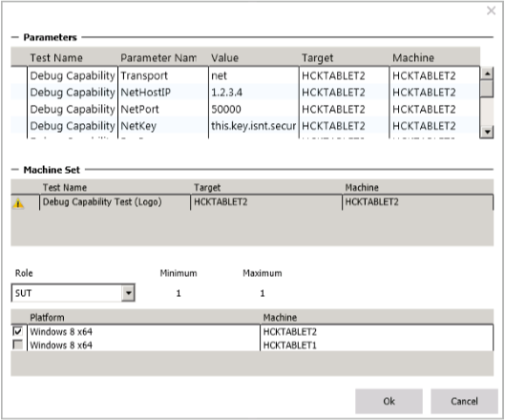Select the Transport value cell 'net'
This screenshot has height=420, width=505.
pos(254,75)
